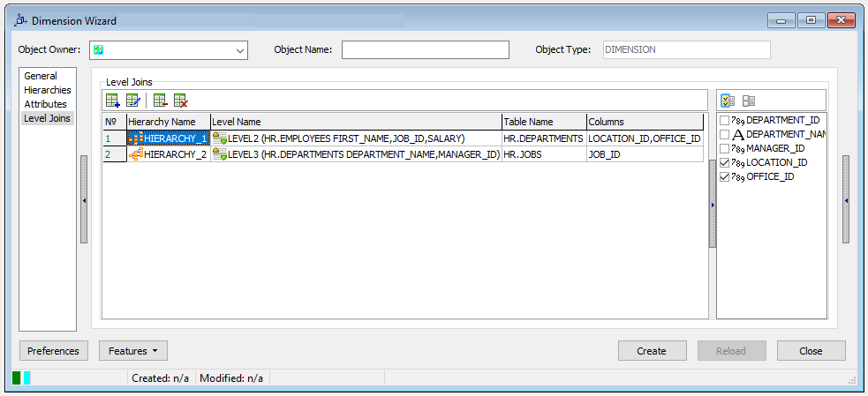Image resolution: width=868 pixels, height=396 pixels.
Task: Select the Level Joins page
Action: click(x=48, y=118)
